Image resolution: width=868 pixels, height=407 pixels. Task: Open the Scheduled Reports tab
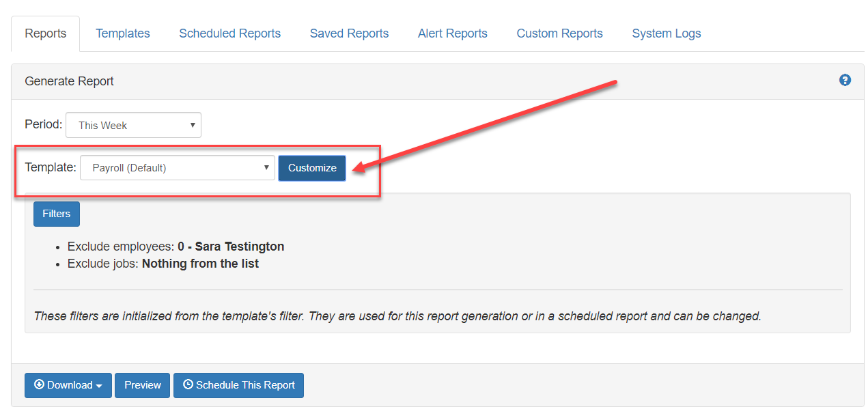click(229, 33)
